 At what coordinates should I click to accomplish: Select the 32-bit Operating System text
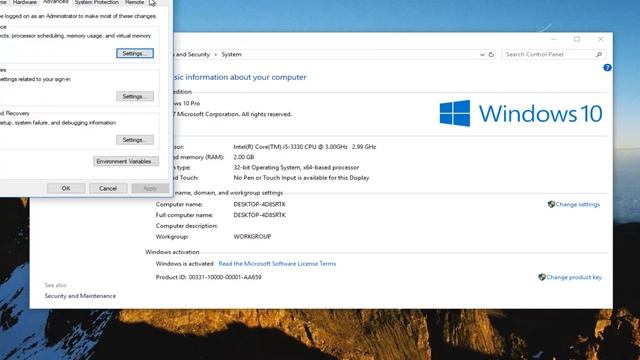(x=296, y=167)
